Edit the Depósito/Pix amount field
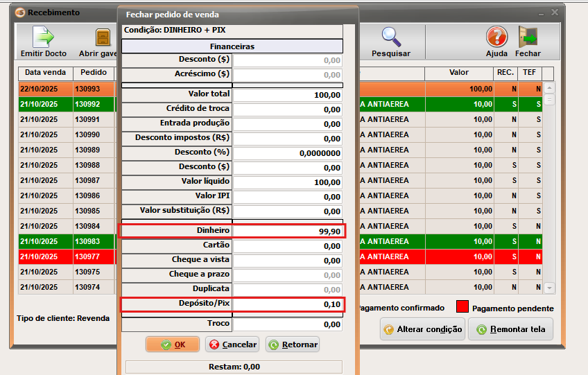Image resolution: width=588 pixels, height=375 pixels. click(288, 304)
